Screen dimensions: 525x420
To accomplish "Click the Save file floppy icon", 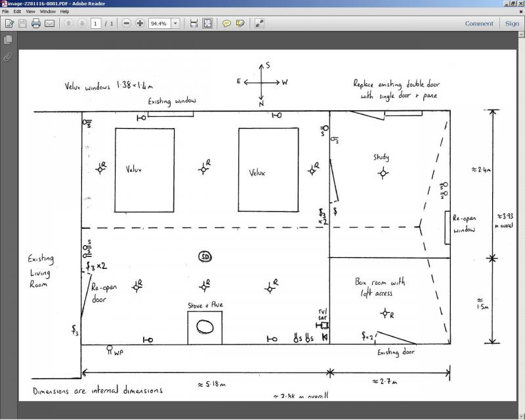I will (x=23, y=24).
